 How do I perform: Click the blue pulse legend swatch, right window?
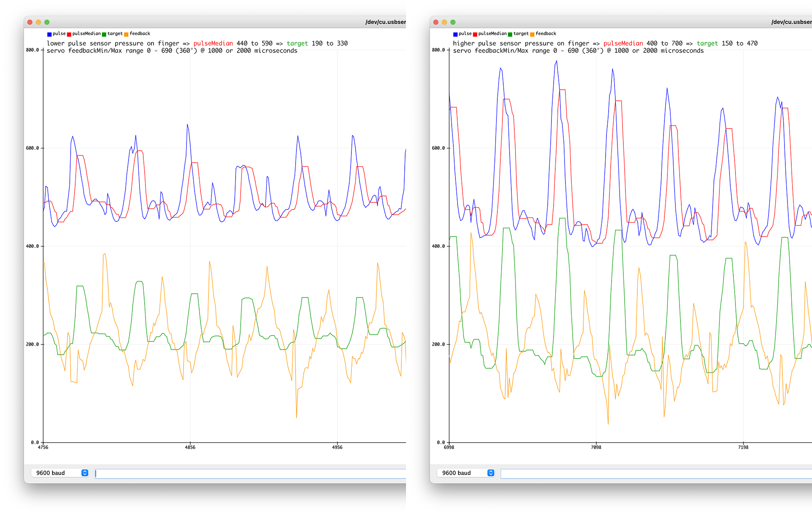pyautogui.click(x=455, y=34)
